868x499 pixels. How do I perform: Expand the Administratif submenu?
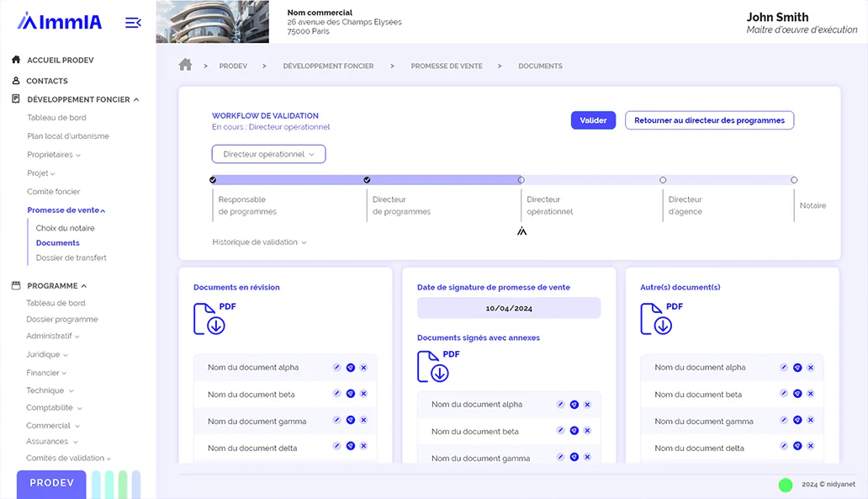[77, 337]
